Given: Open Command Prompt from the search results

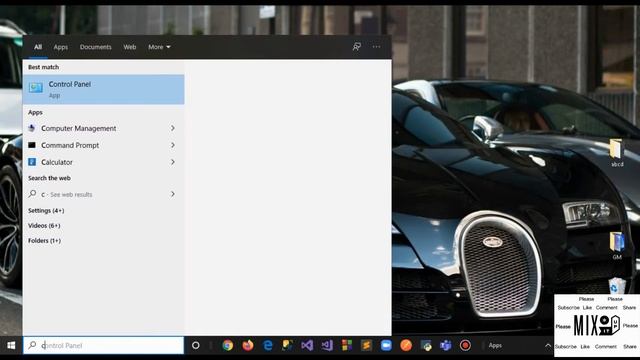Looking at the screenshot, I should point(70,145).
